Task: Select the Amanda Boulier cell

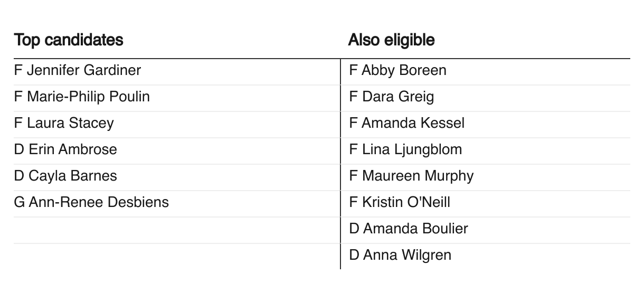Action: [409, 229]
